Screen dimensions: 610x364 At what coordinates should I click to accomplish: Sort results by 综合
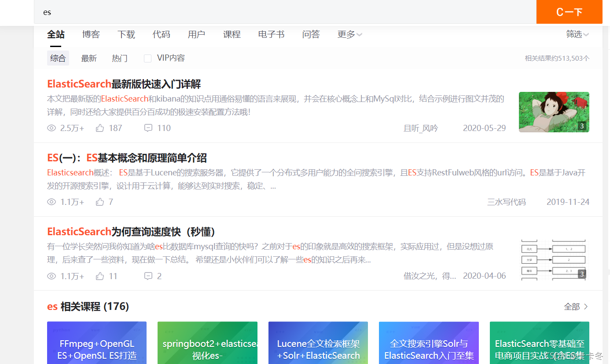pyautogui.click(x=58, y=58)
